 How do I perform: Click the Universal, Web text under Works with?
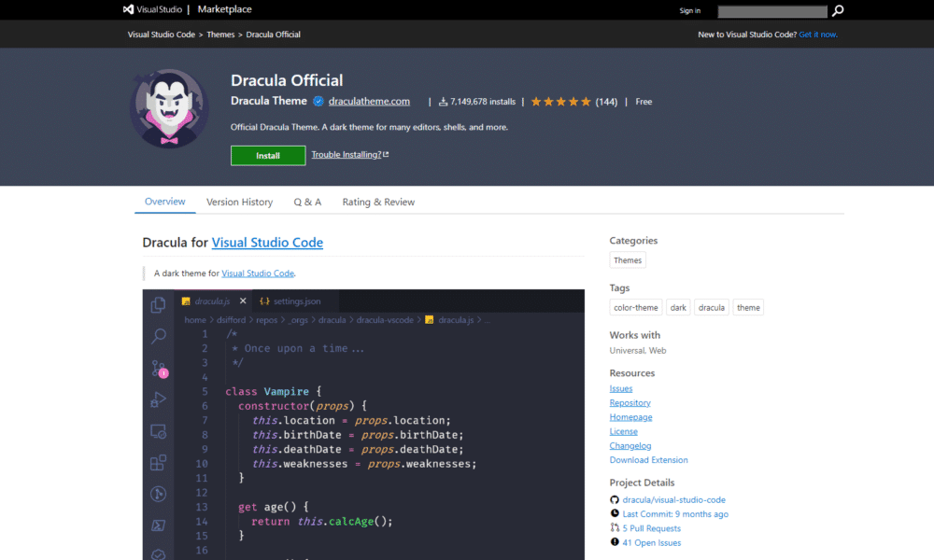638,351
